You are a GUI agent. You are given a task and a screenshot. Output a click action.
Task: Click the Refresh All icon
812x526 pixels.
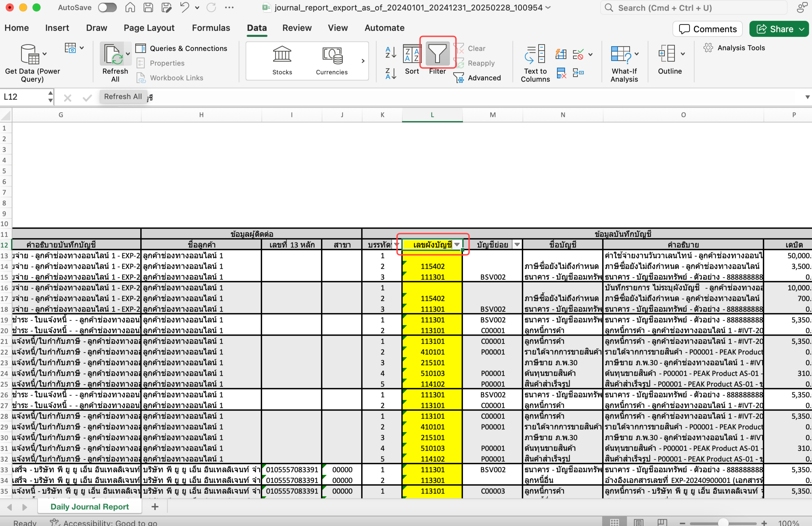pyautogui.click(x=113, y=54)
